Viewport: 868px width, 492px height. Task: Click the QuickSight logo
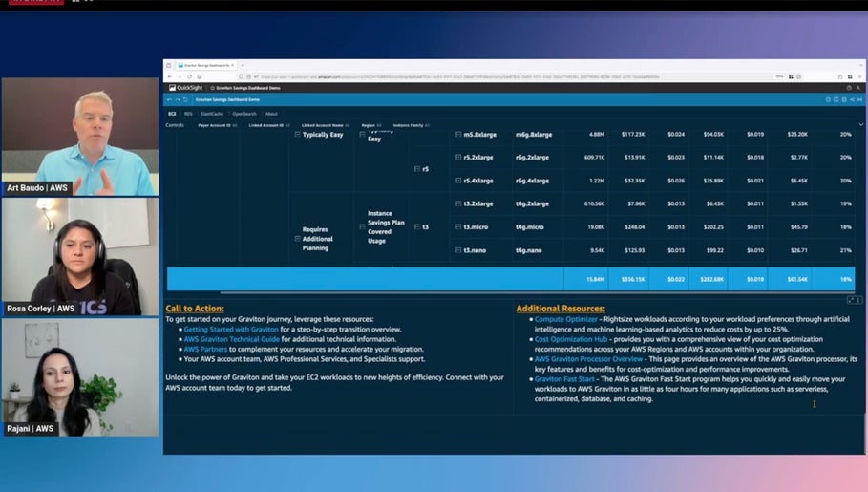[x=186, y=88]
